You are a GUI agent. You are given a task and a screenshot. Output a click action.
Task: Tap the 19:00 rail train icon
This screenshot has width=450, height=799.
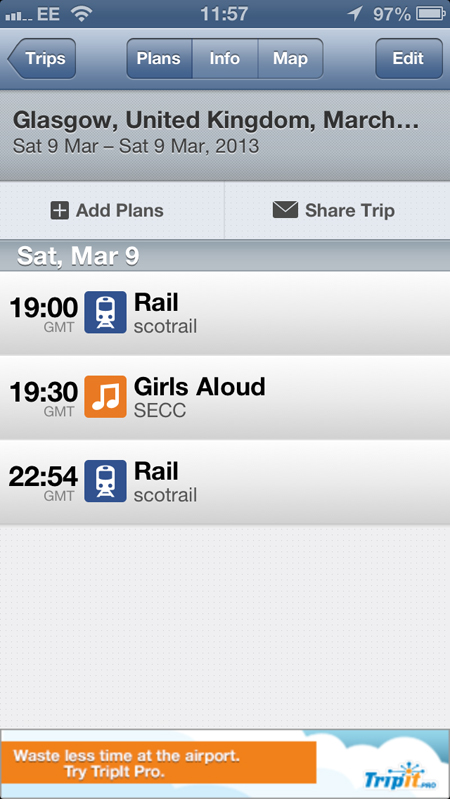tap(105, 312)
